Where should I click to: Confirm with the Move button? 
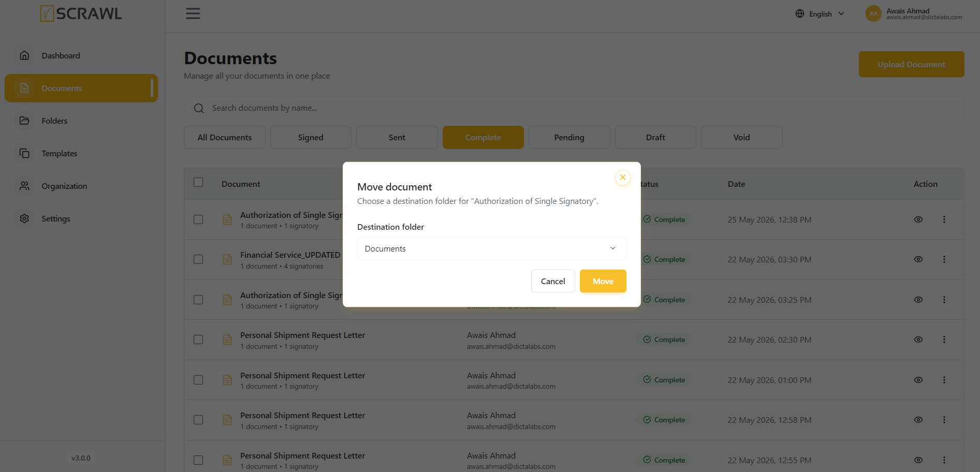[x=603, y=281]
